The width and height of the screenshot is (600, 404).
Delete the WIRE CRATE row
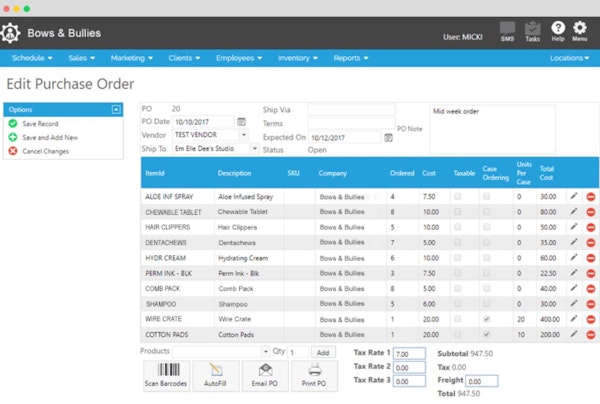point(591,319)
